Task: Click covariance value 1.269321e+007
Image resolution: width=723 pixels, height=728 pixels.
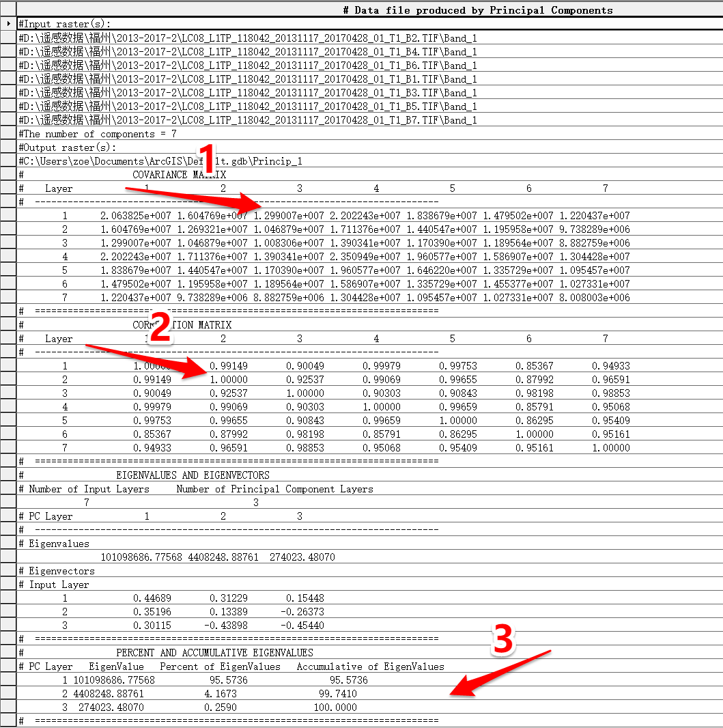Action: (212, 229)
